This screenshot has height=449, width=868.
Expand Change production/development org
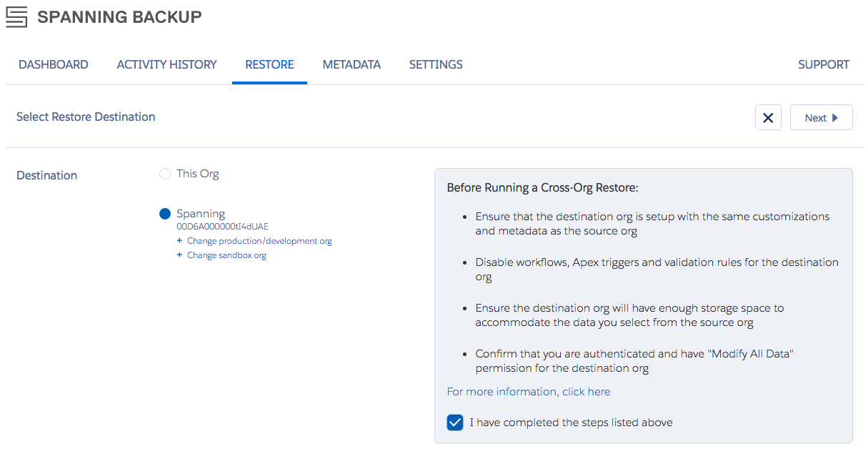click(254, 241)
